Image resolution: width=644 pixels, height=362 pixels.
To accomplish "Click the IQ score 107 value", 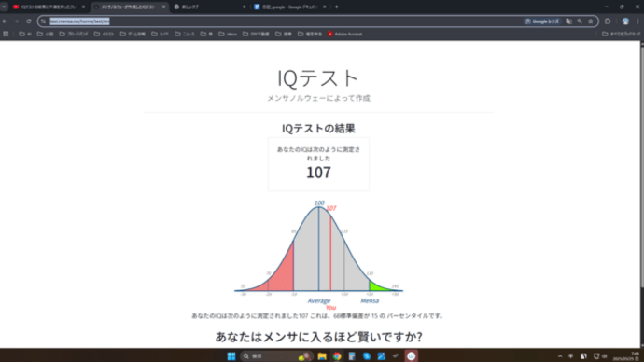I will [x=318, y=173].
